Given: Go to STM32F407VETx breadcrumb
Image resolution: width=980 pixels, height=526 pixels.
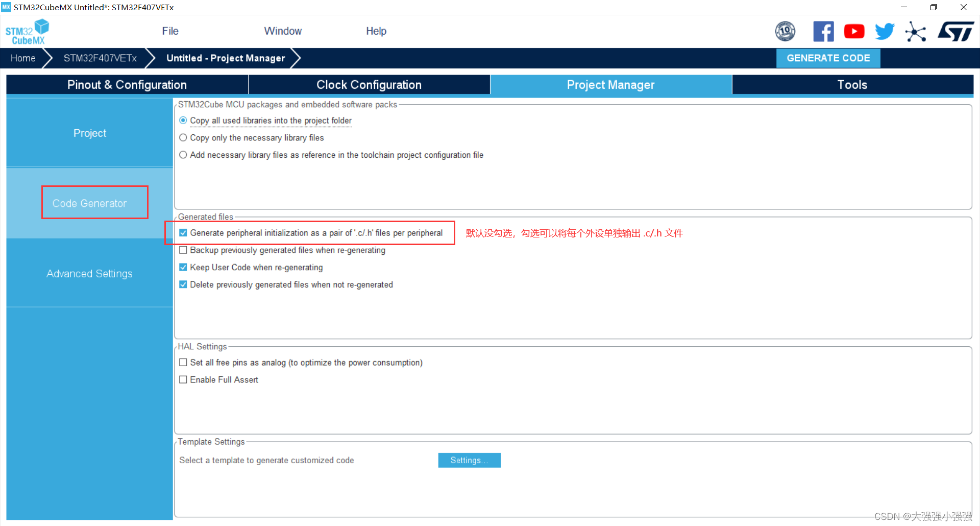Looking at the screenshot, I should (x=100, y=58).
